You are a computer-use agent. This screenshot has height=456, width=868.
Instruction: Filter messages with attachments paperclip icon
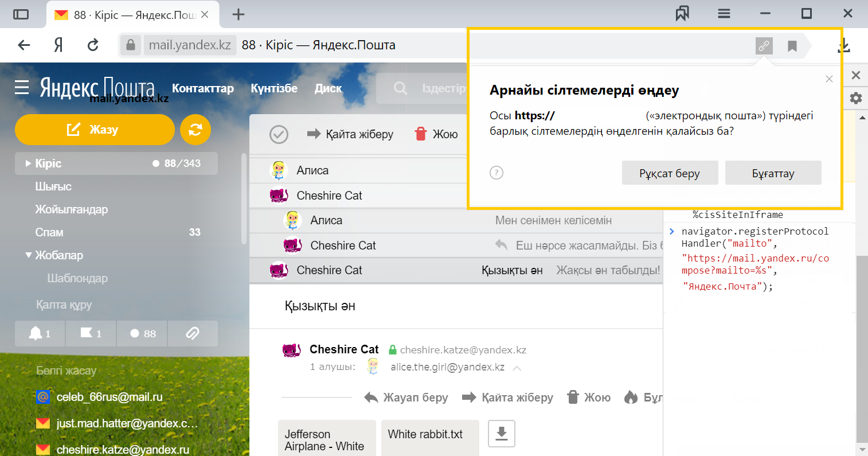(193, 333)
